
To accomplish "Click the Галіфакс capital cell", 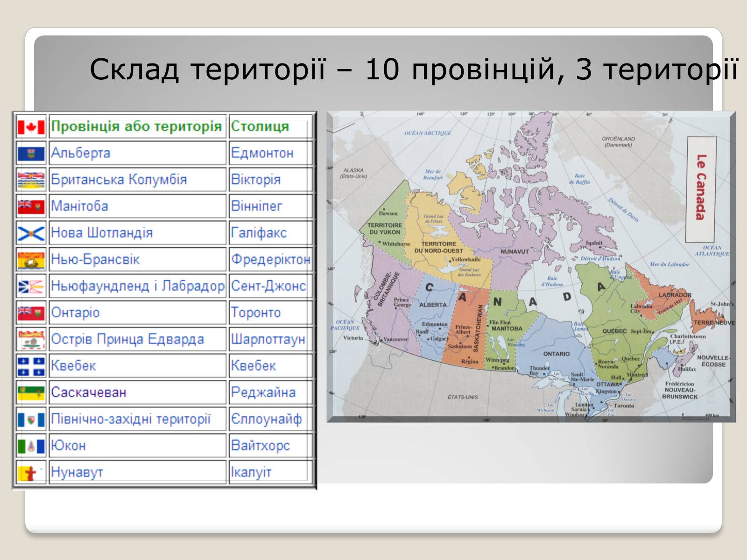I will 270,233.
